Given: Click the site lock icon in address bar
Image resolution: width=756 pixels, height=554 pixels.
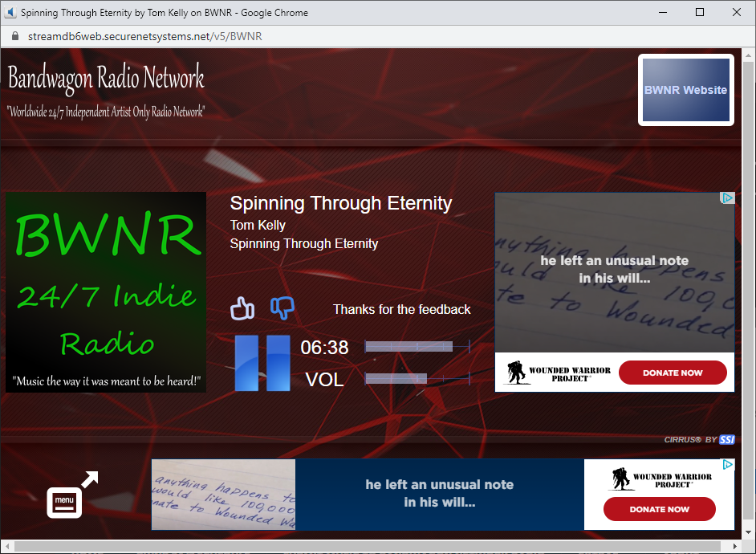Looking at the screenshot, I should click(15, 36).
